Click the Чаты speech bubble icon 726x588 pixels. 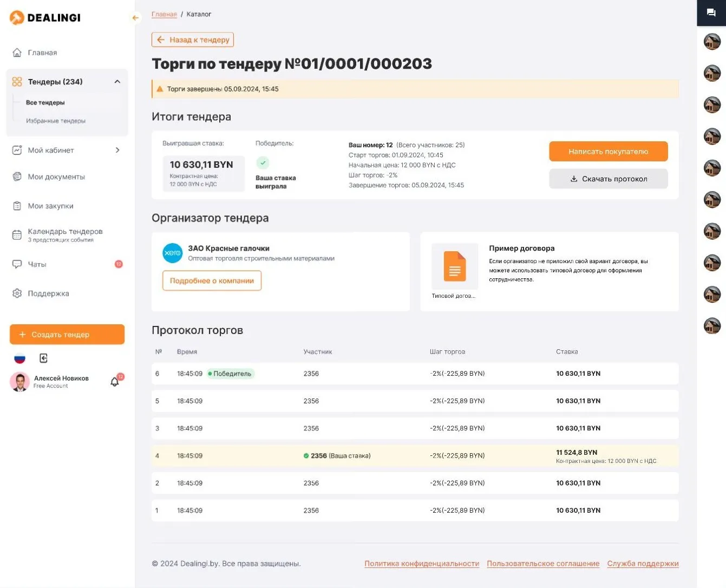pyautogui.click(x=17, y=264)
